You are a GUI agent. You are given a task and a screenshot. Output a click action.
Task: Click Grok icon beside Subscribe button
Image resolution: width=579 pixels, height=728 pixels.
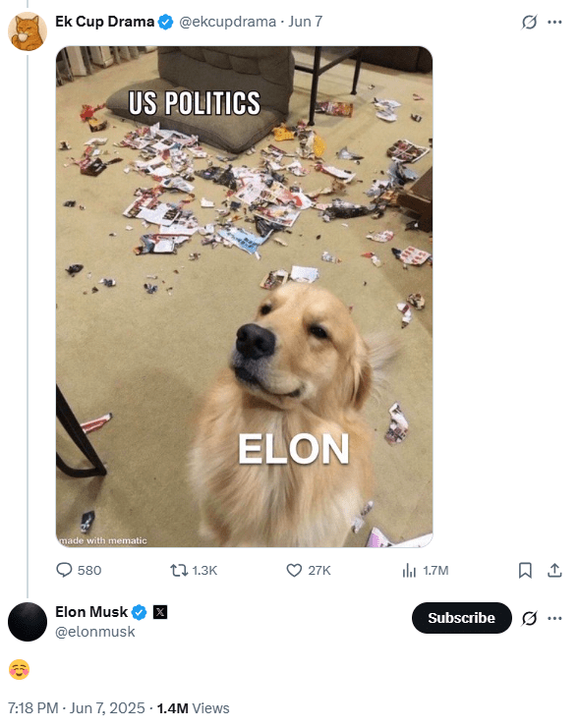click(529, 618)
